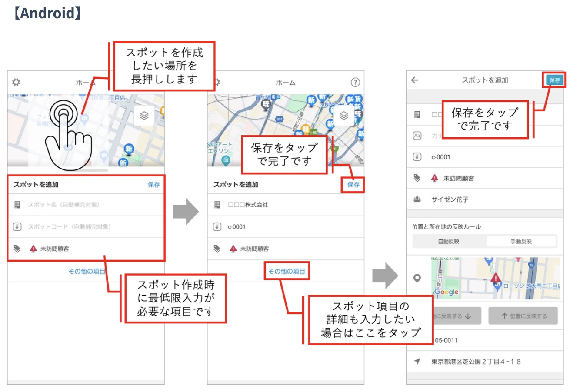Tap teal museum marker on second screen map
This screenshot has width=580, height=392.
[226, 160]
